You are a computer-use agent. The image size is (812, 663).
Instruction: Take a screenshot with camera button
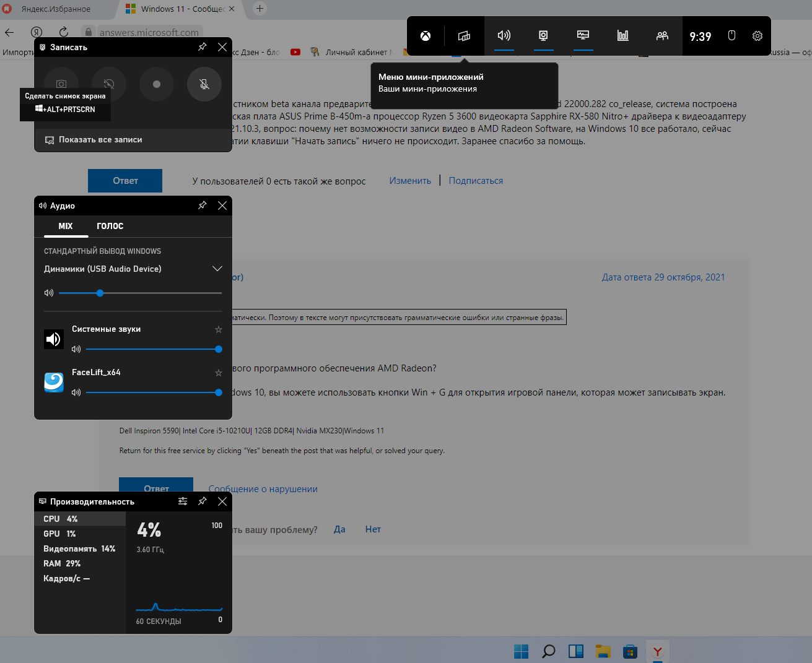(61, 84)
